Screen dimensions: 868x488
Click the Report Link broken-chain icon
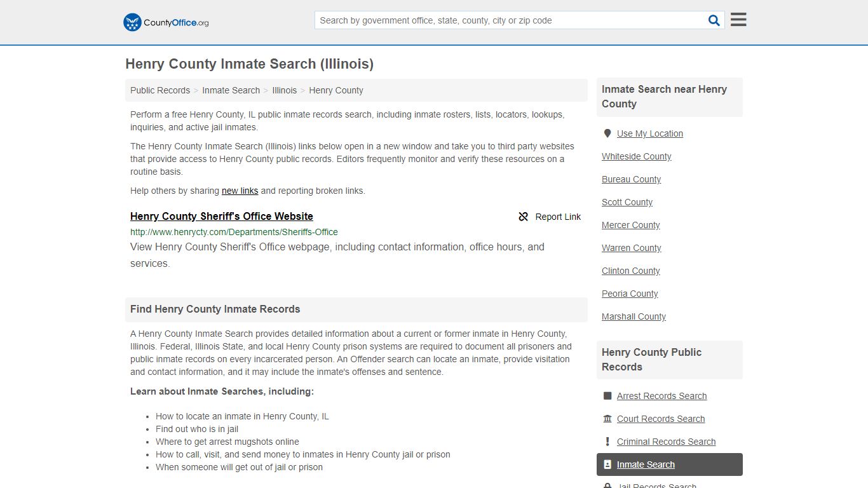(x=524, y=217)
